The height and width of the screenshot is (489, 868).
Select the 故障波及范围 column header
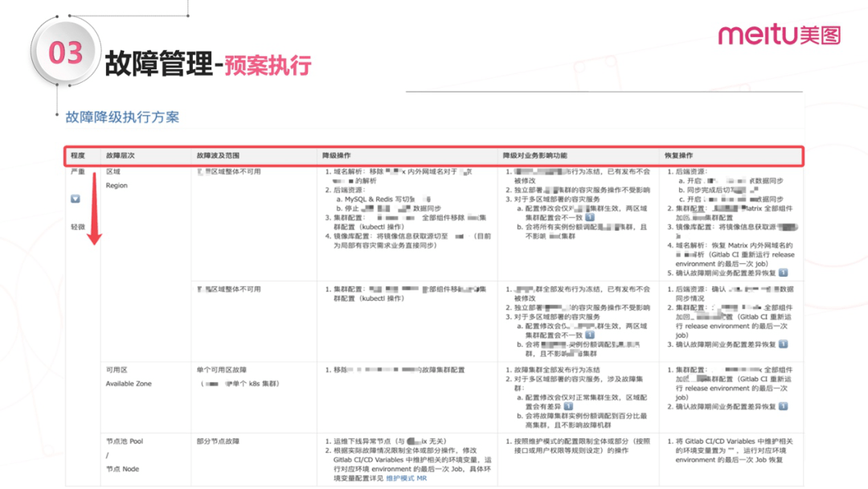click(x=218, y=155)
